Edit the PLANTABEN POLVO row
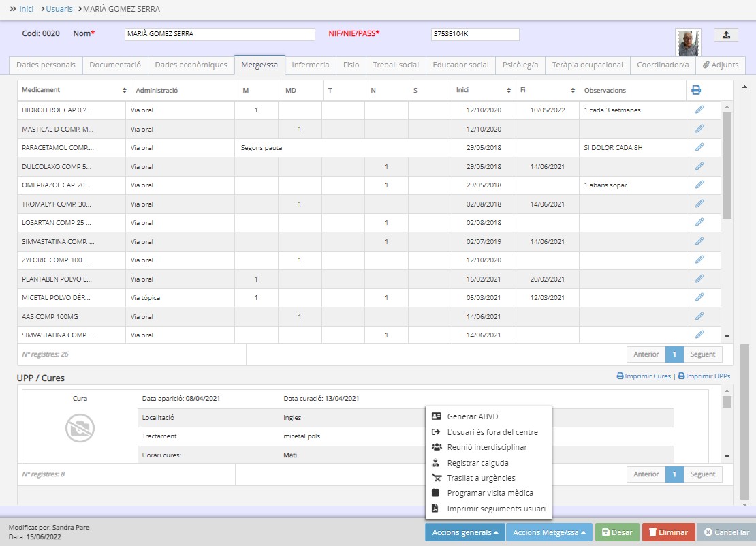 click(699, 279)
